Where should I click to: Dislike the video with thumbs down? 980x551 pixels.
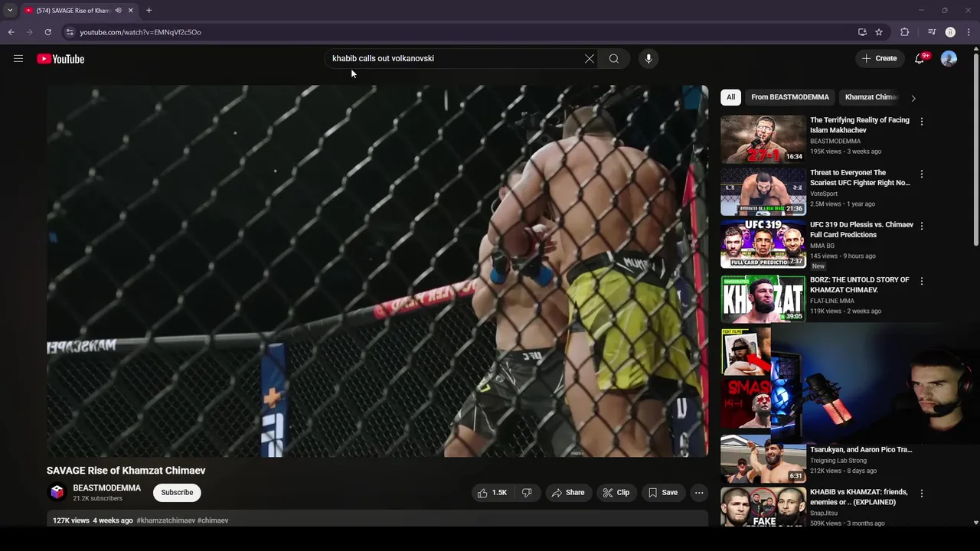point(527,493)
